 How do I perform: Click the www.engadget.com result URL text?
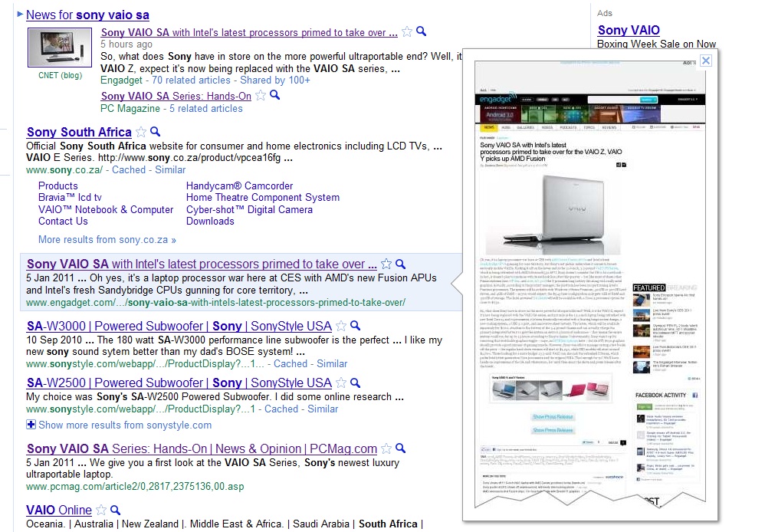215,303
